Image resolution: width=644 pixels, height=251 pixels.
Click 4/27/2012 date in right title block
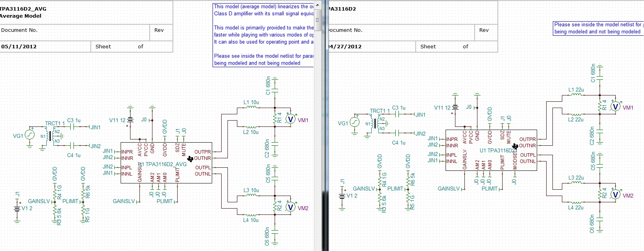point(345,46)
